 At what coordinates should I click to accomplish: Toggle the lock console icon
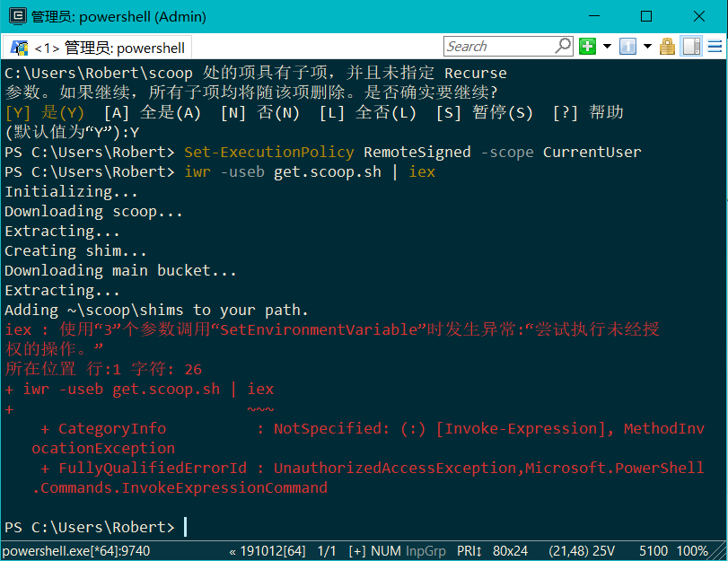pyautogui.click(x=667, y=47)
